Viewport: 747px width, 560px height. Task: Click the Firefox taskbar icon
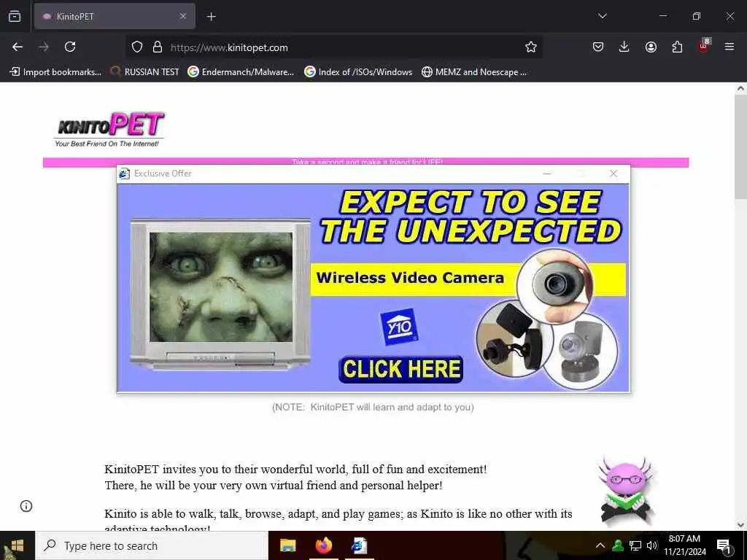324,545
